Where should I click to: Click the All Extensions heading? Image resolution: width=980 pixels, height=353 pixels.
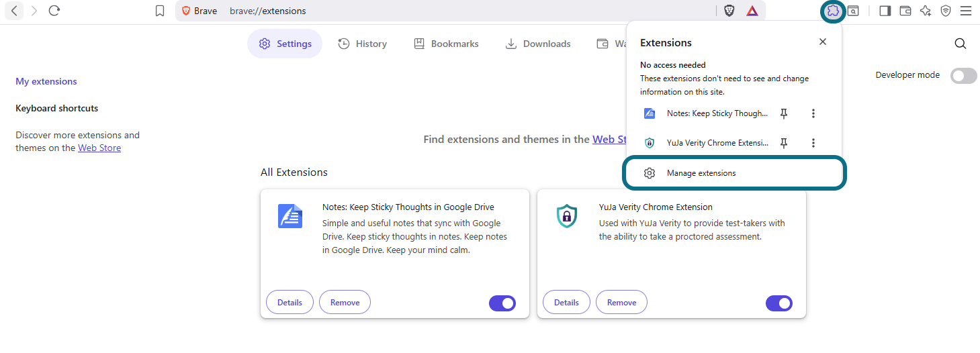[294, 172]
